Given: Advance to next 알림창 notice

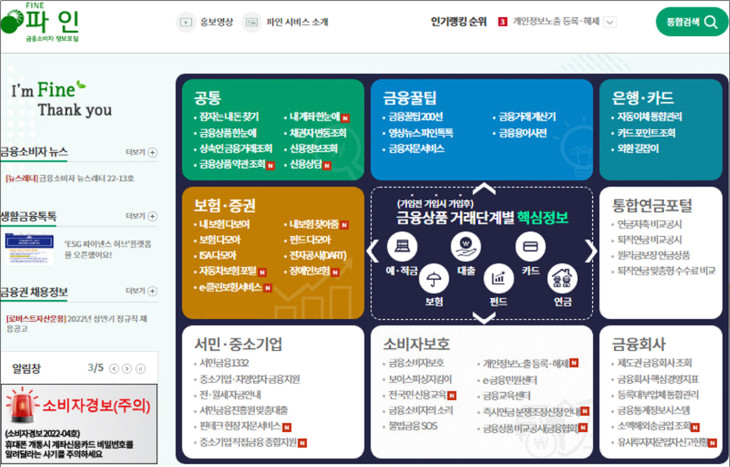Looking at the screenshot, I should pos(127,369).
